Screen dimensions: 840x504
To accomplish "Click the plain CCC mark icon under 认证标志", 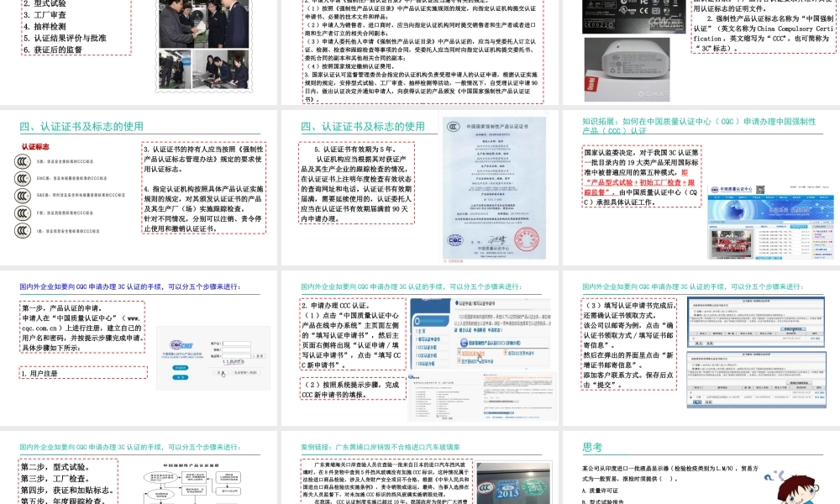I will click(22, 161).
